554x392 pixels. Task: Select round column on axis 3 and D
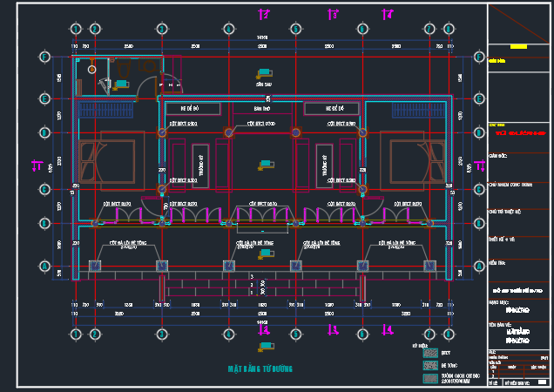[162, 133]
